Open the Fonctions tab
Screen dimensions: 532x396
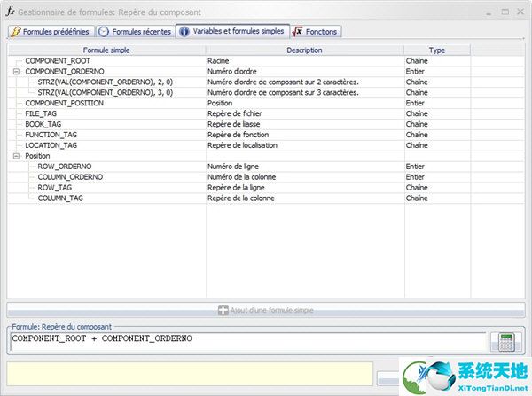316,32
